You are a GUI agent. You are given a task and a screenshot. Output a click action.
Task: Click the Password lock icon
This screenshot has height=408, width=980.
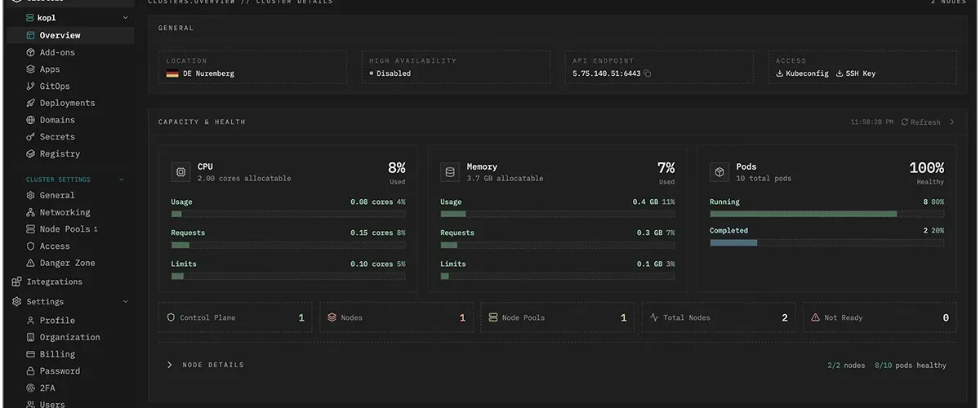click(31, 370)
